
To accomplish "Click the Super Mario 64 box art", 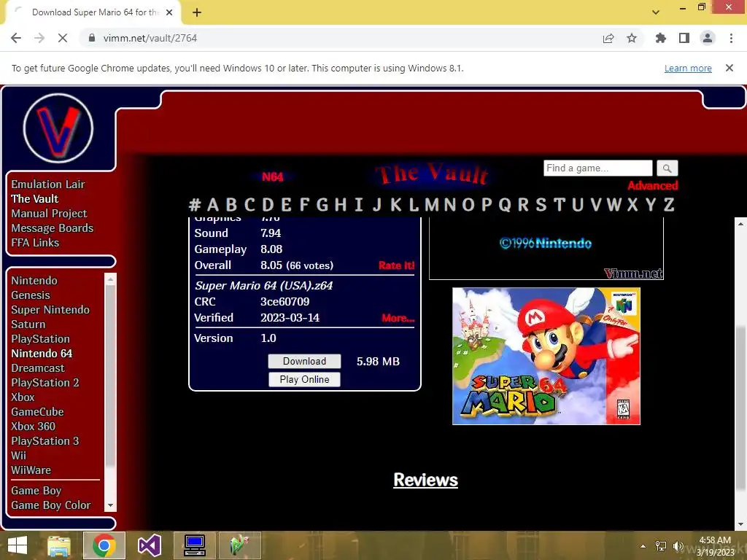I will pyautogui.click(x=546, y=356).
